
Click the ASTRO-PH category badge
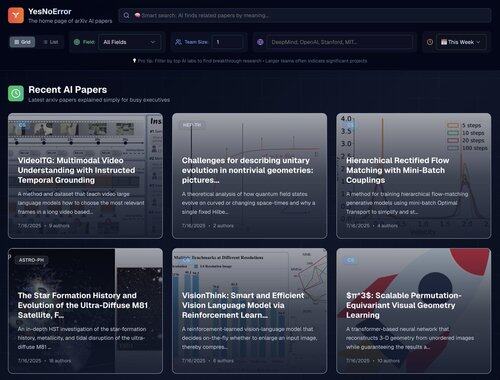(31, 260)
